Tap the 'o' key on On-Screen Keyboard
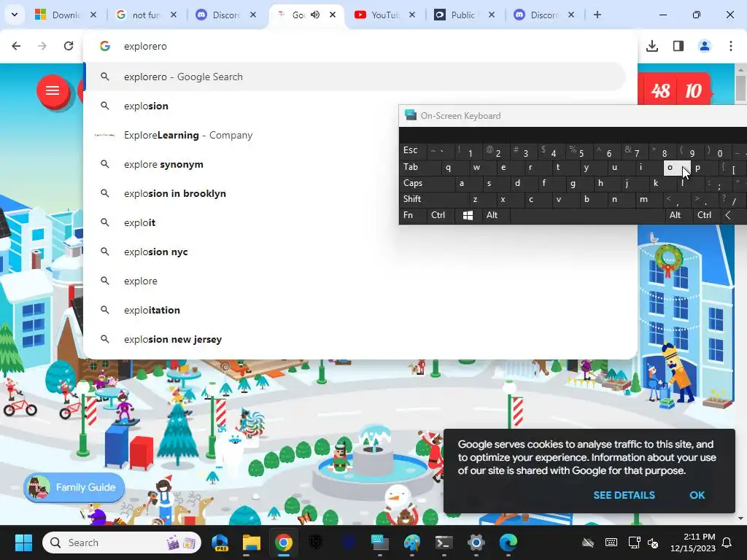This screenshot has width=747, height=560. 677,167
